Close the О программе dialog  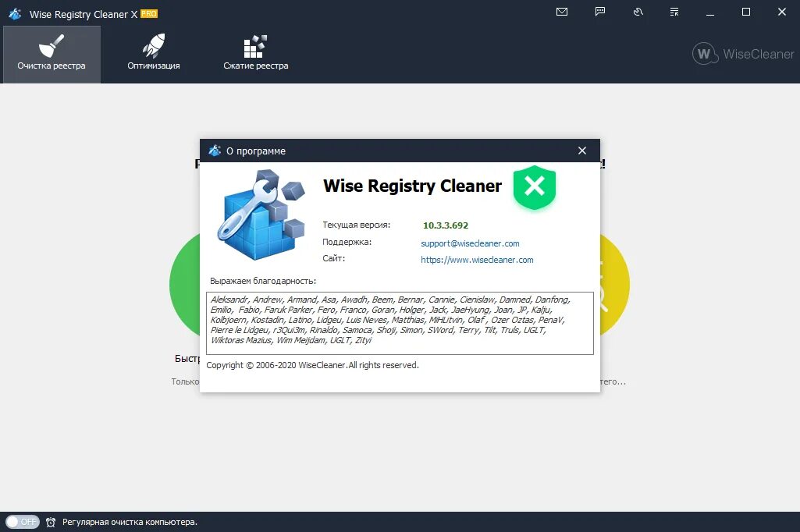[582, 151]
